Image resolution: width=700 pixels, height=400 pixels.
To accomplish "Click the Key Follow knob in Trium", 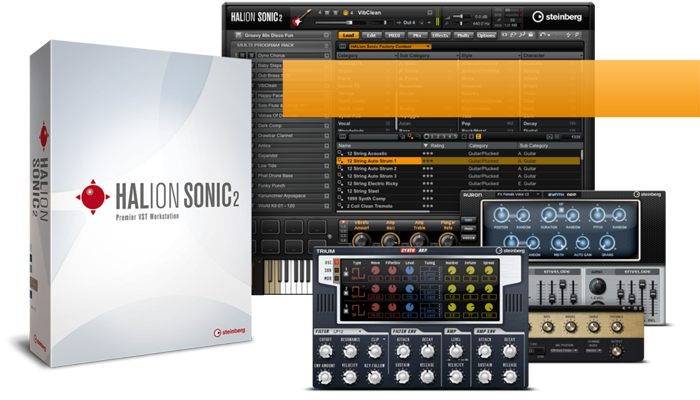I will point(375,378).
